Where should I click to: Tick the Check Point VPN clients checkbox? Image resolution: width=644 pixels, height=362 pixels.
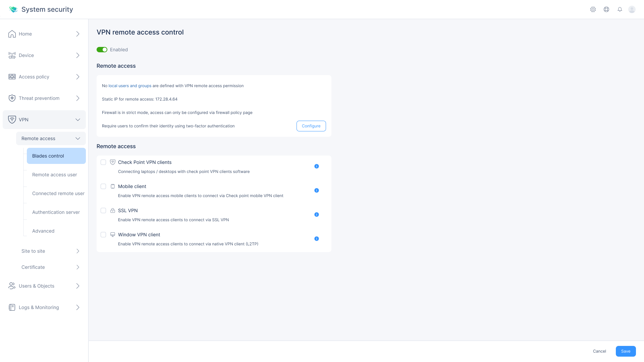[x=103, y=162]
